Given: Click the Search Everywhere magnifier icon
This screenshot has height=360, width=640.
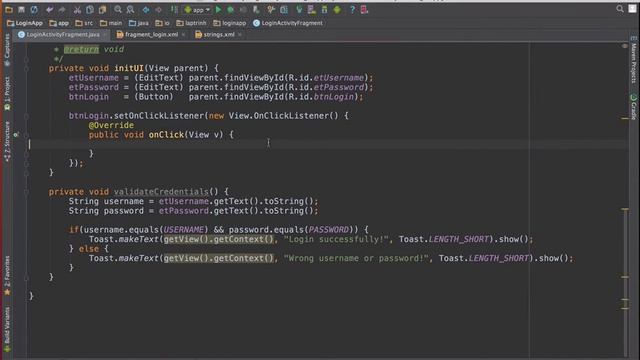Looking at the screenshot, I should tap(620, 9).
